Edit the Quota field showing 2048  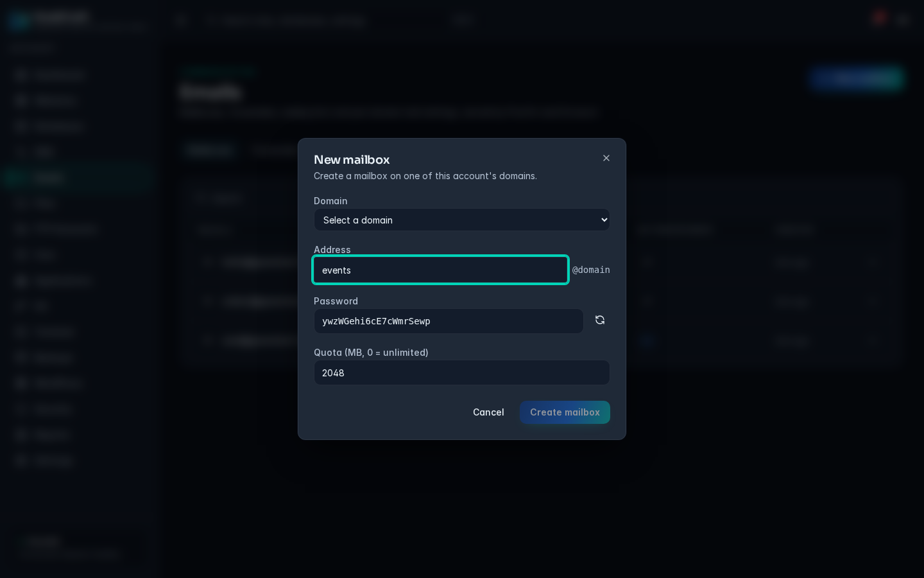click(462, 372)
